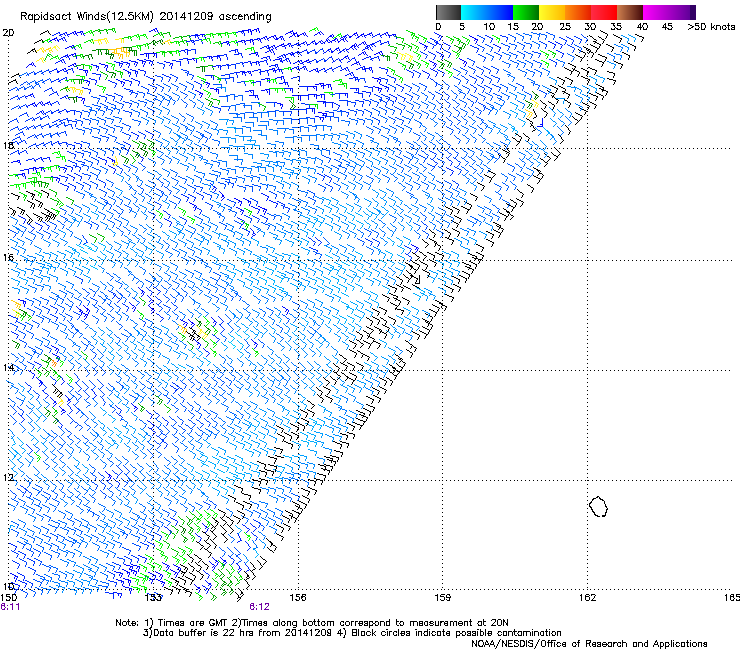Click the brown 35-40 knots legend swatch

(630, 12)
